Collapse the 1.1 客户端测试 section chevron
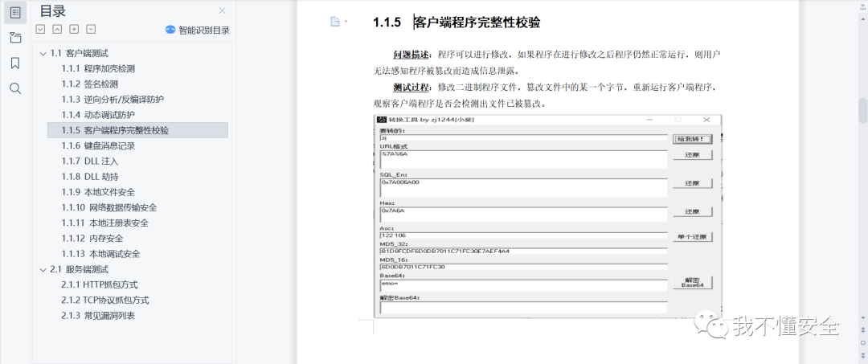Viewport: 868px width, 364px height. point(43,54)
